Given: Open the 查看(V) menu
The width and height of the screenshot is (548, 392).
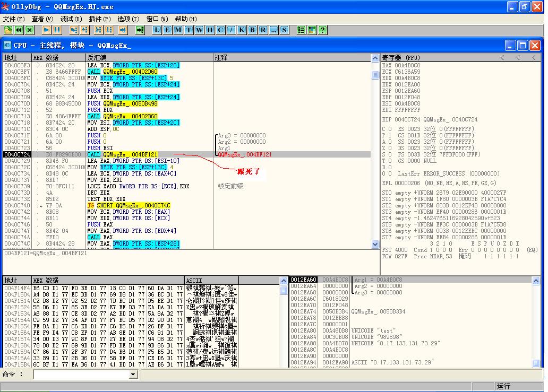Looking at the screenshot, I should (x=42, y=19).
